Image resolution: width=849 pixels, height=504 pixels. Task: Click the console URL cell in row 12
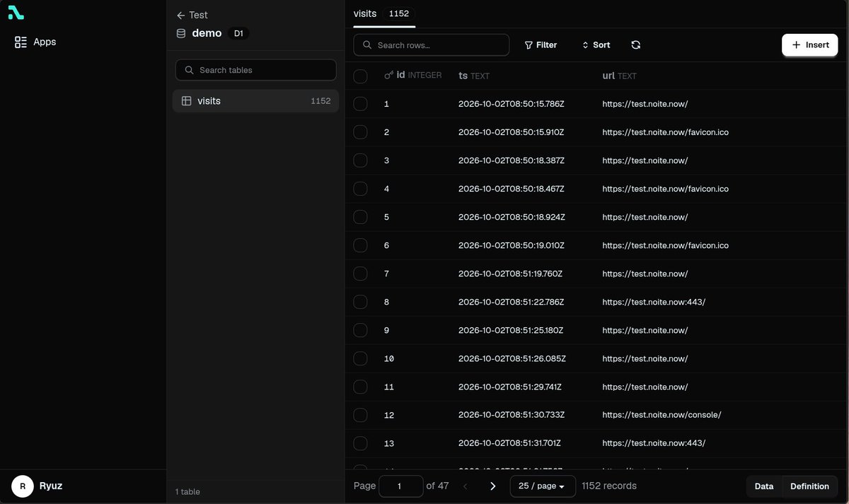click(662, 415)
